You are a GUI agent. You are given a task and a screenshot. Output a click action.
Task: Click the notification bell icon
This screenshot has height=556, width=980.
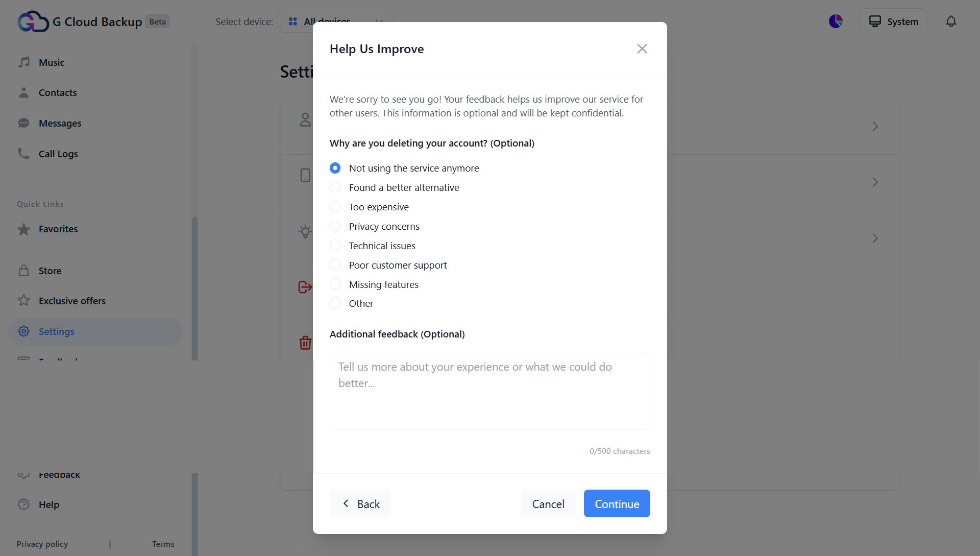pyautogui.click(x=951, y=21)
